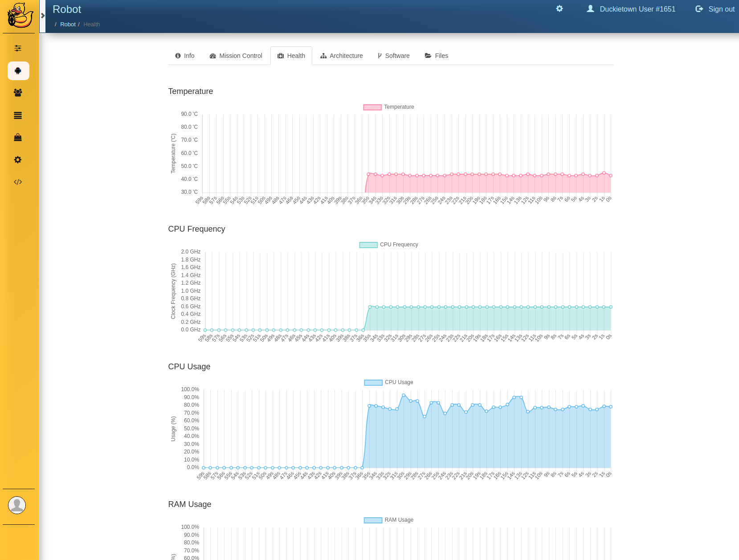Image resolution: width=739 pixels, height=560 pixels.
Task: Click the RAM Usage section heading
Action: coord(190,504)
